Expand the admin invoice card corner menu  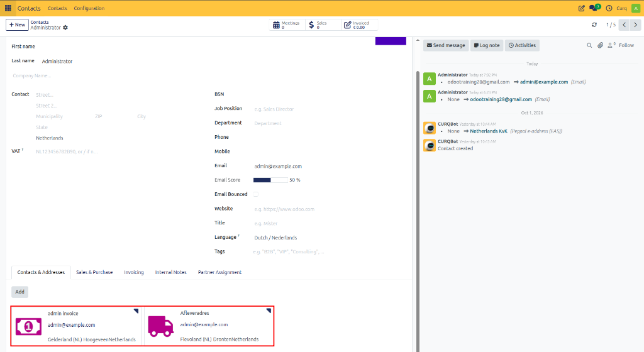pyautogui.click(x=136, y=311)
